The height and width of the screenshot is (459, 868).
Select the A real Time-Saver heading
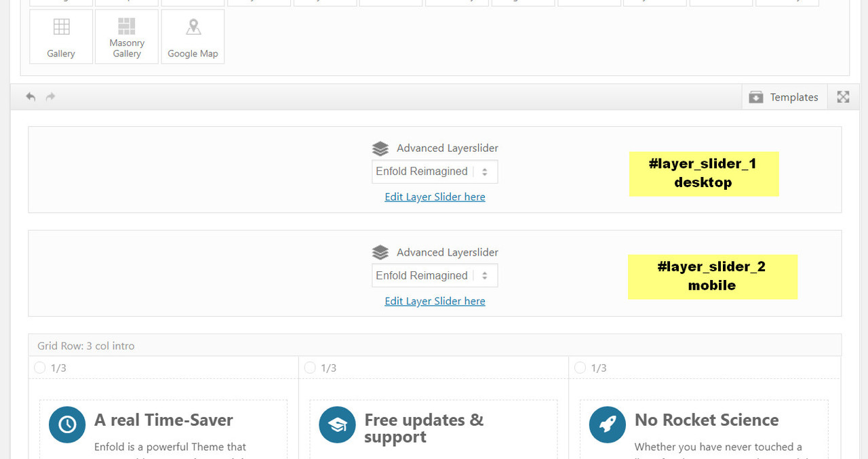tap(163, 420)
